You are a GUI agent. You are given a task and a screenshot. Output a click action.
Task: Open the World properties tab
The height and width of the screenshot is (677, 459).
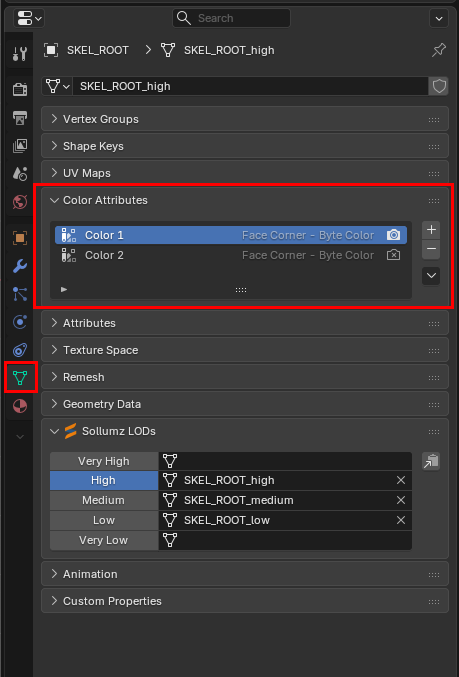coord(20,202)
